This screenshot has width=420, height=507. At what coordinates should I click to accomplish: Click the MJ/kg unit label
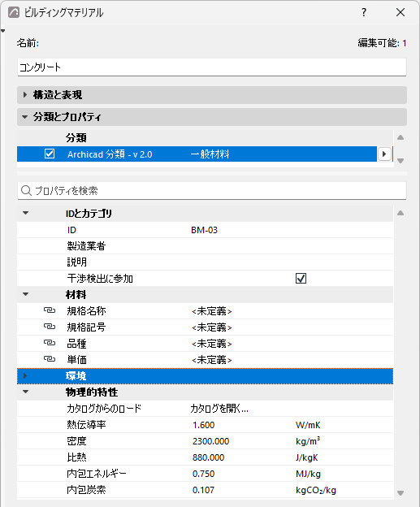tap(308, 474)
